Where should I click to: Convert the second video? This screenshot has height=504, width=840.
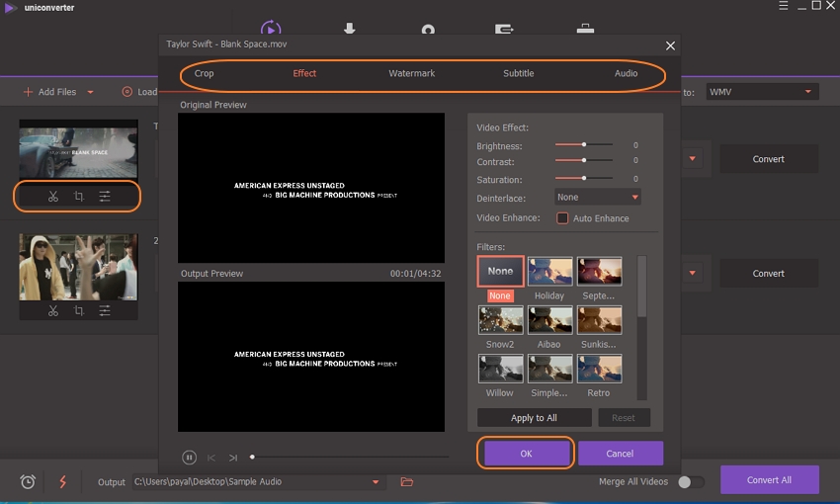768,273
